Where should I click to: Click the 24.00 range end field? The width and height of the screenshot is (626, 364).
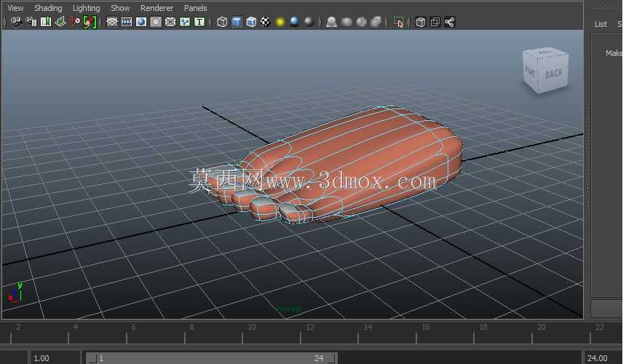pos(603,358)
